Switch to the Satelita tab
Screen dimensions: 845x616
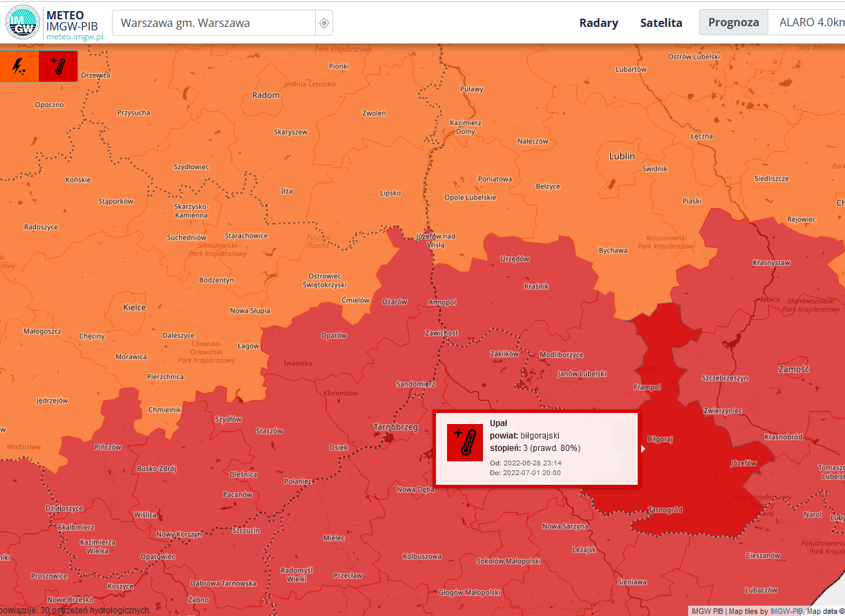pos(661,23)
